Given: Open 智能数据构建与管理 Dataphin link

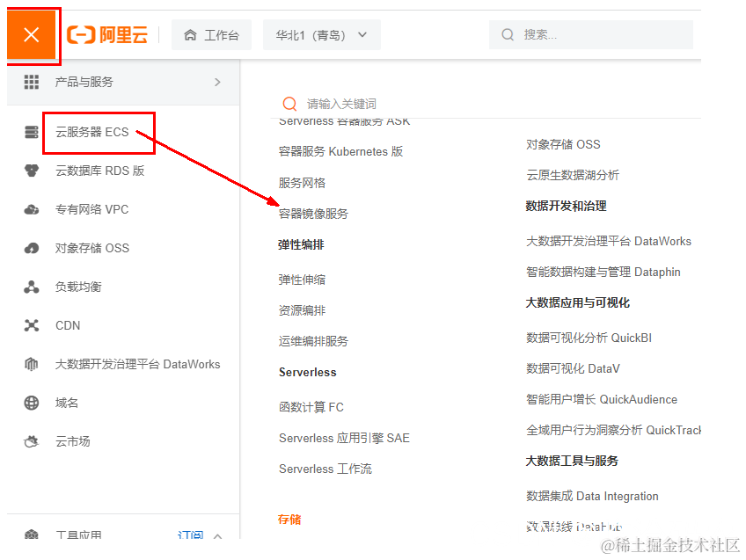Looking at the screenshot, I should click(603, 273).
